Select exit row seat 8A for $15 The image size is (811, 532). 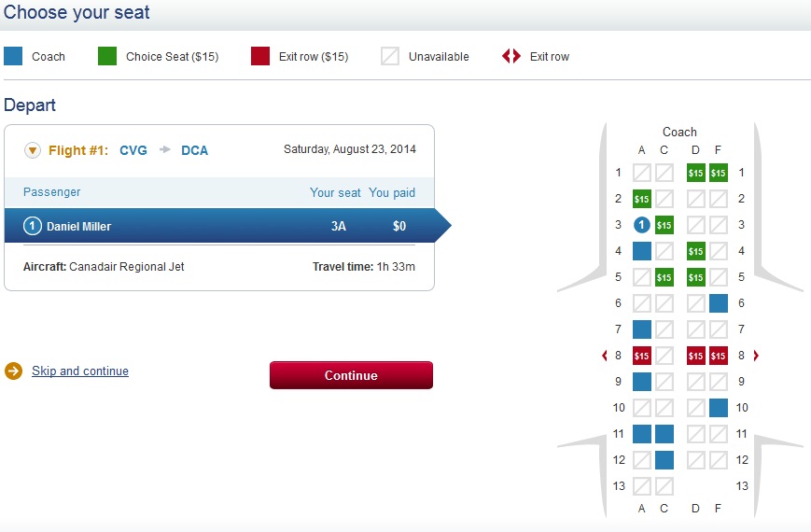coord(641,356)
